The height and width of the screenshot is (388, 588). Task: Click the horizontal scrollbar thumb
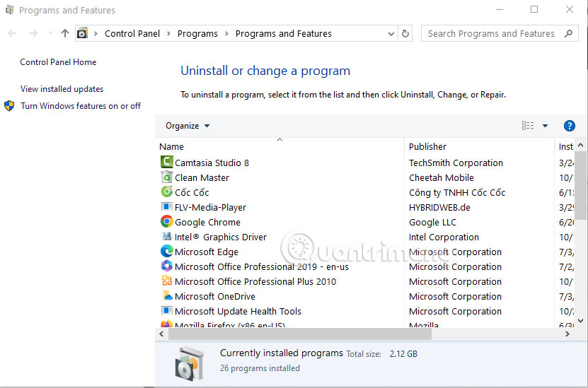[x=299, y=334]
